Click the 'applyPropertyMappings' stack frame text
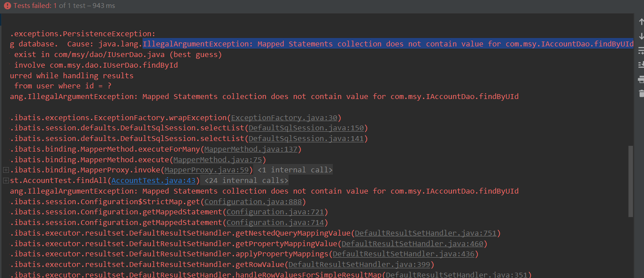Image resolution: width=644 pixels, height=278 pixels. click(x=282, y=254)
